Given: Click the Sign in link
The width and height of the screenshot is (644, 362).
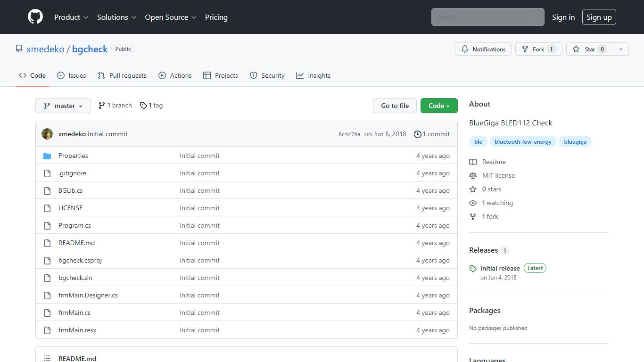Looking at the screenshot, I should coord(563,17).
